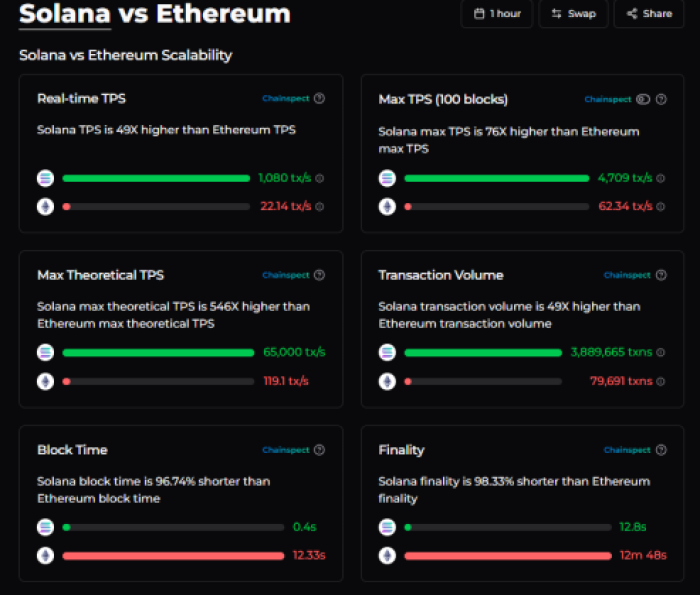Click the green 65,000 tx/s bar
The width and height of the screenshot is (700, 595).
coord(158,353)
